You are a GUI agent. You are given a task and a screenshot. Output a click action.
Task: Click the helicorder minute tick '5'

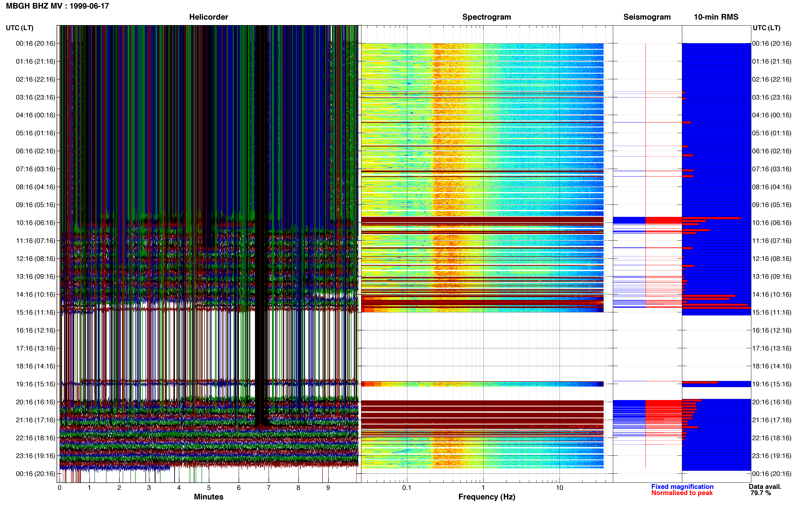[209, 487]
